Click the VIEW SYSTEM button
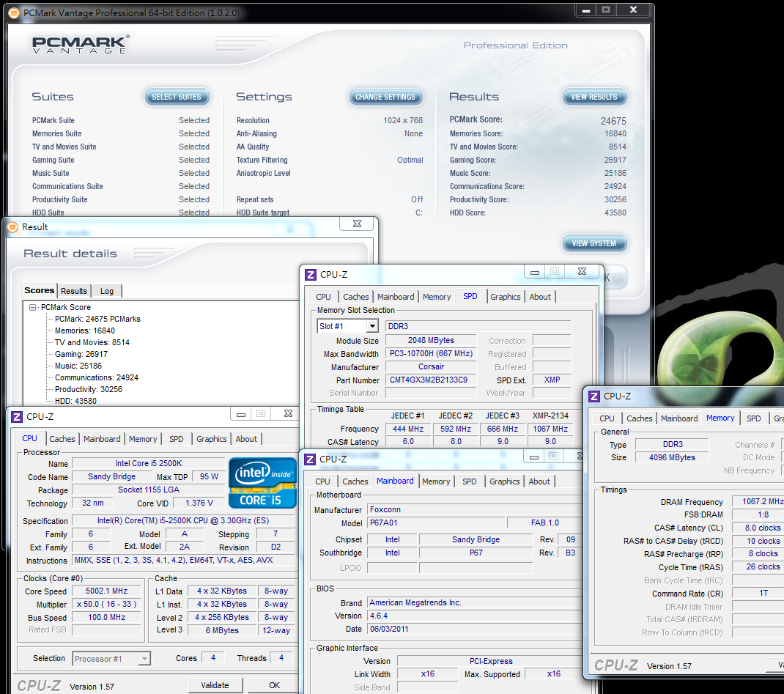The width and height of the screenshot is (784, 694). [594, 243]
